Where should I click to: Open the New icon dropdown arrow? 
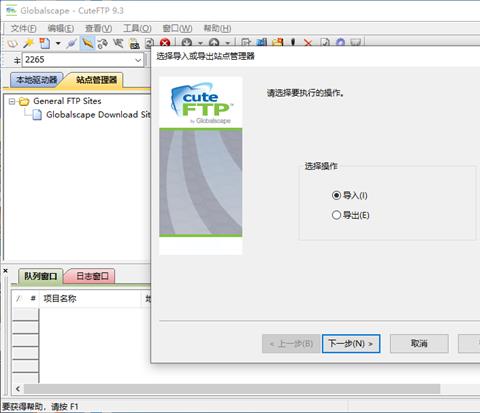(58, 43)
